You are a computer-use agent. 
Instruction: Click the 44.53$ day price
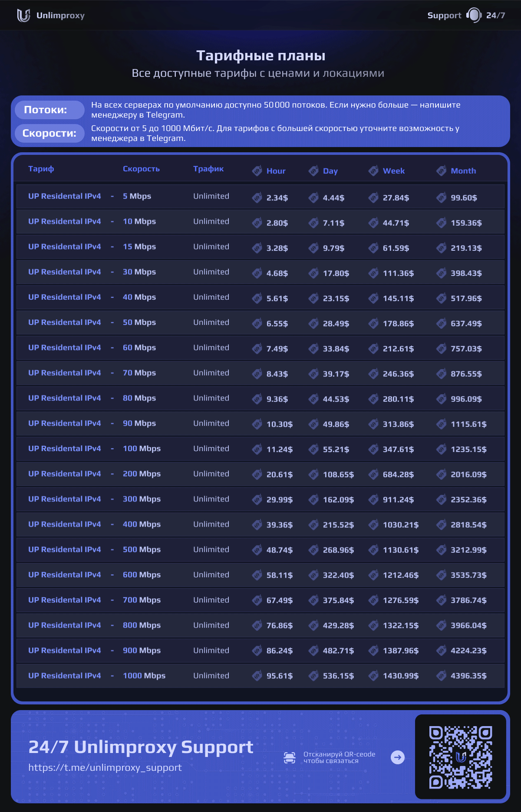click(336, 399)
